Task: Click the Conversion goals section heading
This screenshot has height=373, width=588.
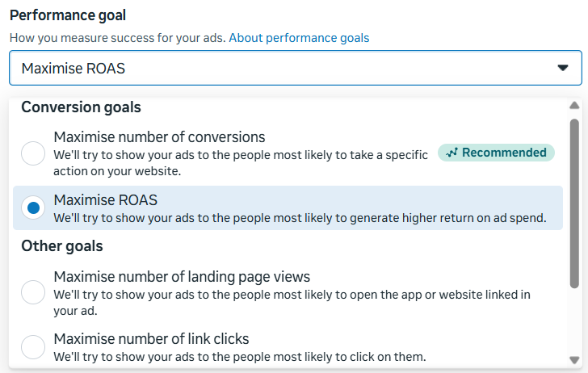Action: [x=81, y=107]
